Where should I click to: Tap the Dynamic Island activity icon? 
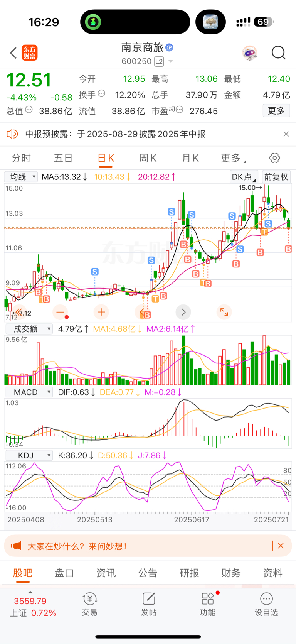[93, 22]
